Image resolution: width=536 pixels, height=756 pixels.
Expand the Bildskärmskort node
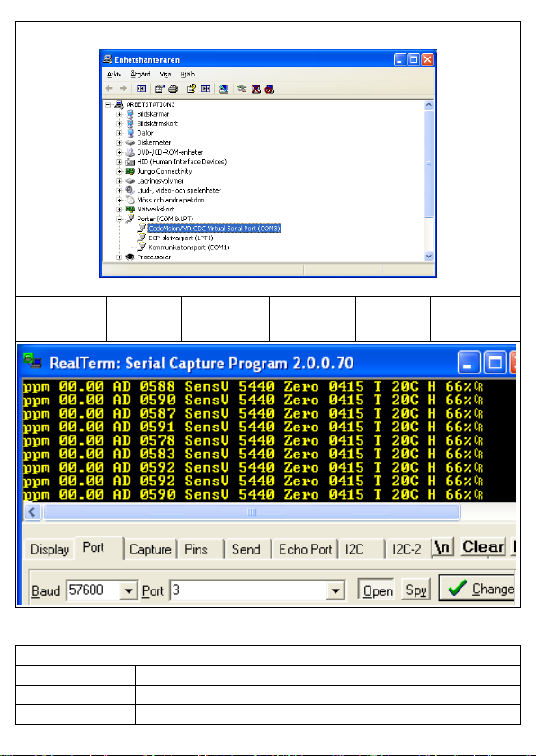[x=119, y=123]
